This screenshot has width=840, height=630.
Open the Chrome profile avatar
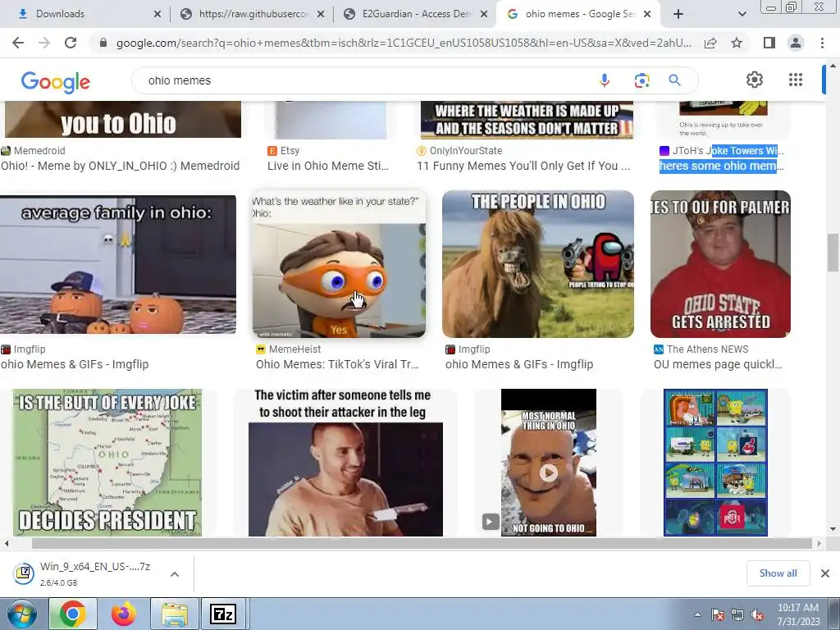(796, 43)
